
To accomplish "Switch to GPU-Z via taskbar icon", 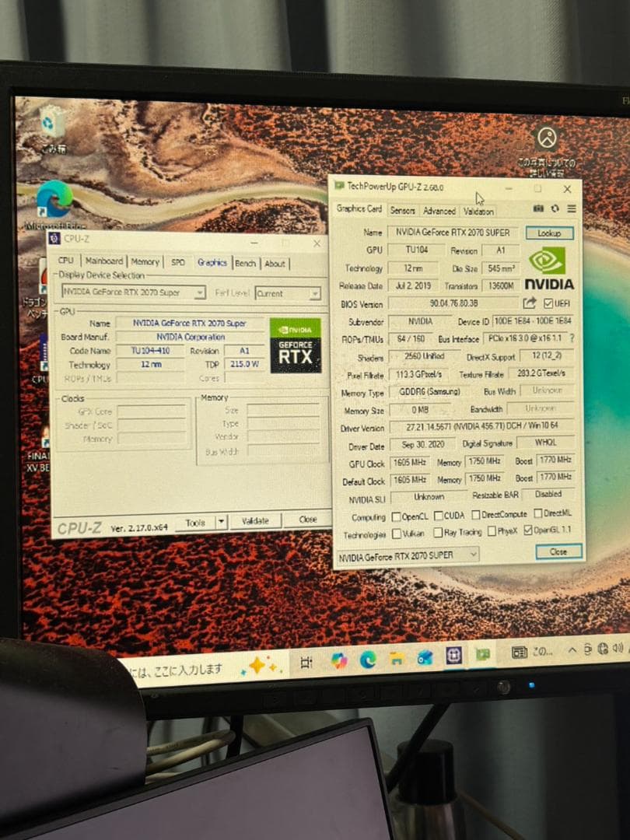I will click(x=483, y=655).
